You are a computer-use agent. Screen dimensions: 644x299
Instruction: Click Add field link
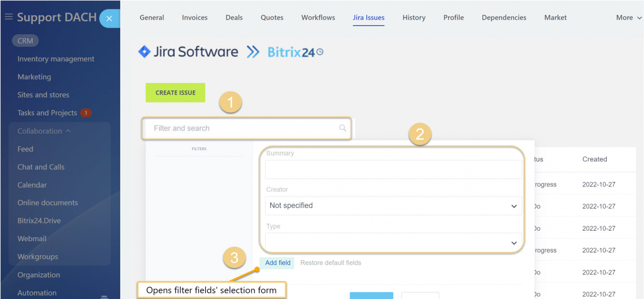coord(278,263)
